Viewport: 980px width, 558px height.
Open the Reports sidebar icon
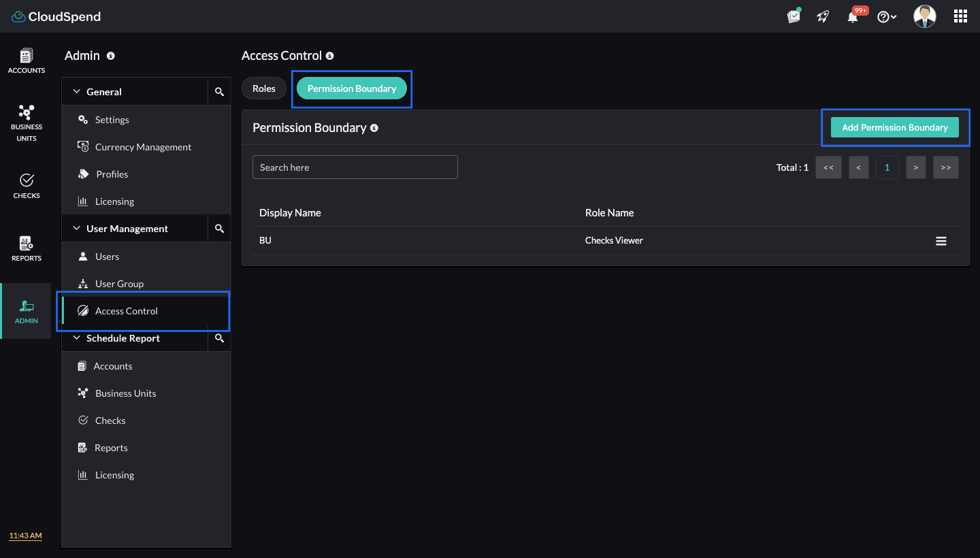click(x=27, y=248)
